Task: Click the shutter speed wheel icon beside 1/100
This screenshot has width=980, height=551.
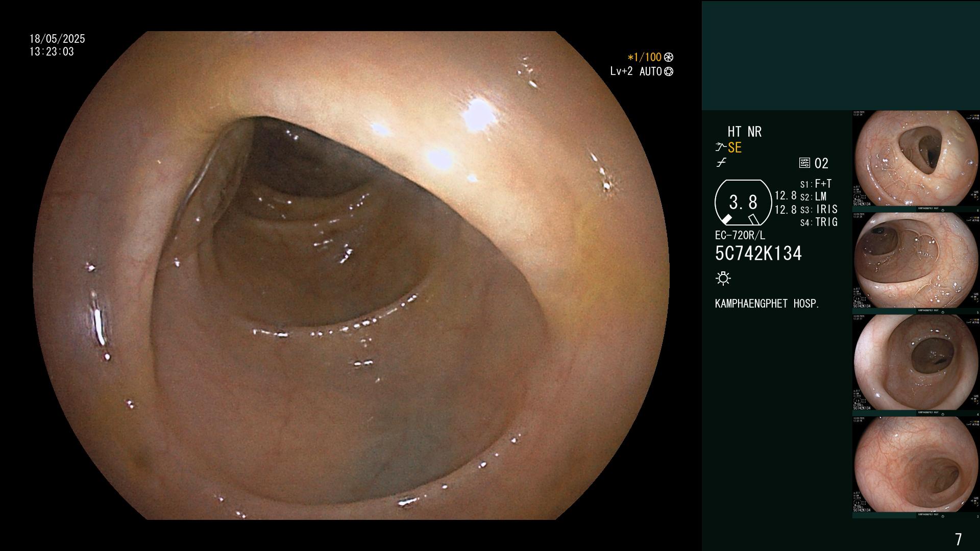Action: (x=669, y=58)
